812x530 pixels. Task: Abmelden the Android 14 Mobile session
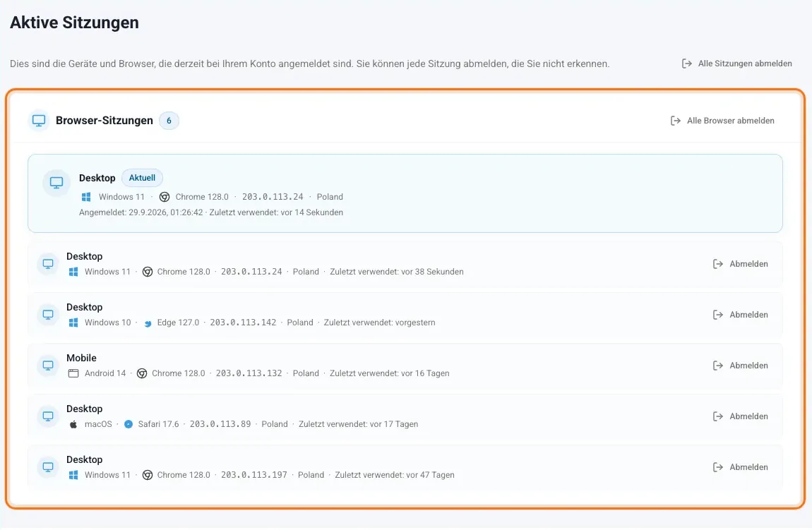click(740, 366)
